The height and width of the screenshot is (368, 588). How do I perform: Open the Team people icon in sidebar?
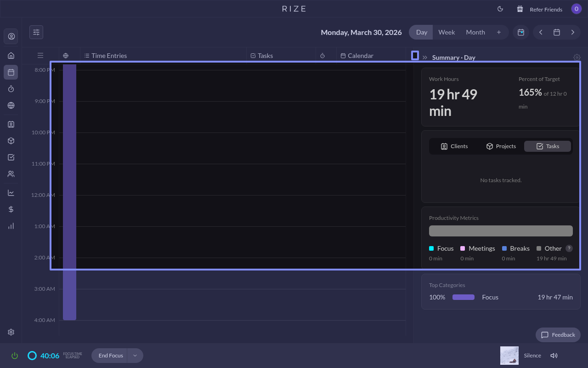[11, 174]
